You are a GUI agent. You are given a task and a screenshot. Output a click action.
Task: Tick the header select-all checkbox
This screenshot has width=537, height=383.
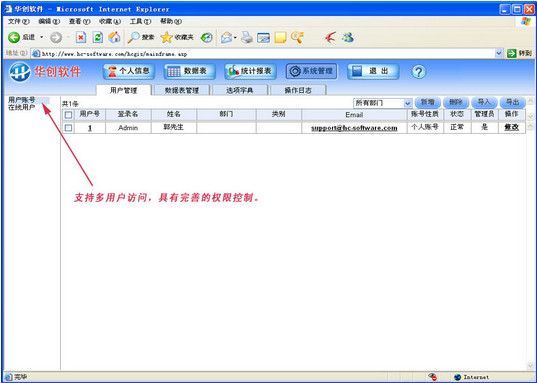click(68, 115)
